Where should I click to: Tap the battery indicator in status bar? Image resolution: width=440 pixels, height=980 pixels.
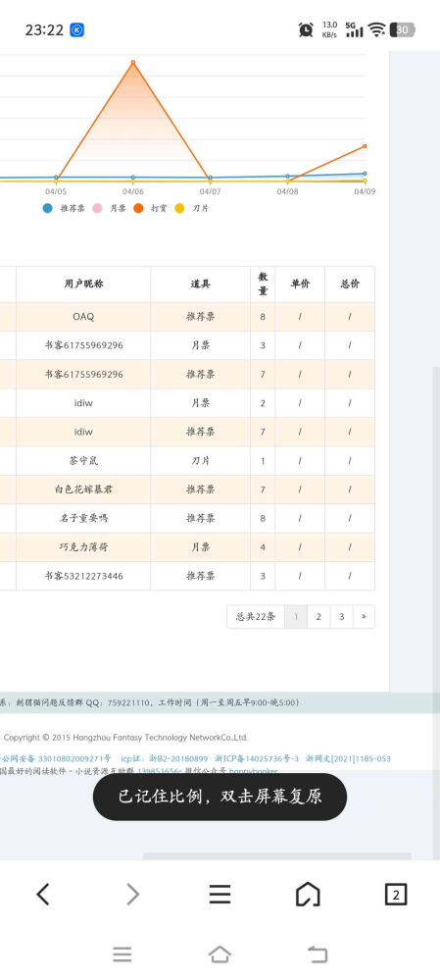[403, 29]
